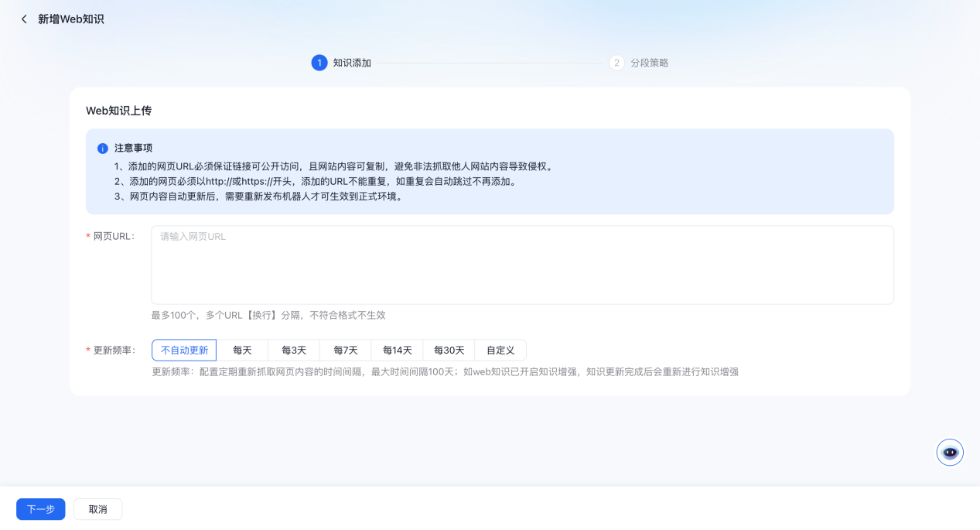980x530 pixels.
Task: Click inside the 网页URL input area
Action: (x=522, y=263)
